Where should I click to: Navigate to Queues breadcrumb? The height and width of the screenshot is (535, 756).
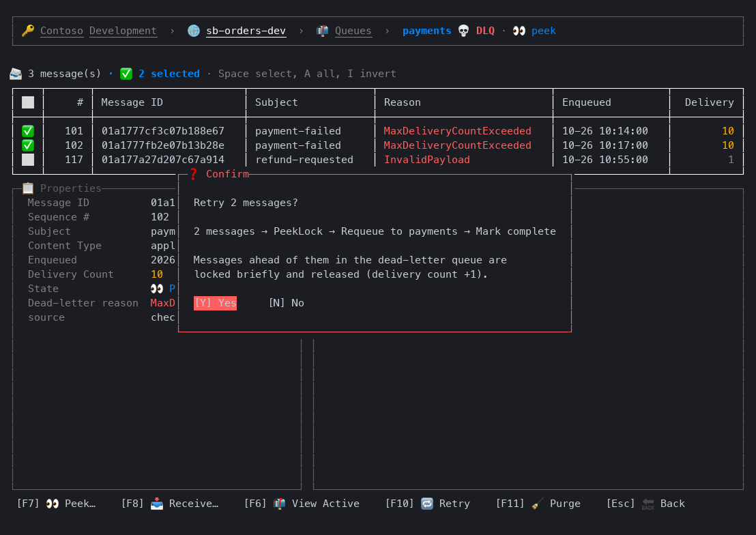(353, 31)
